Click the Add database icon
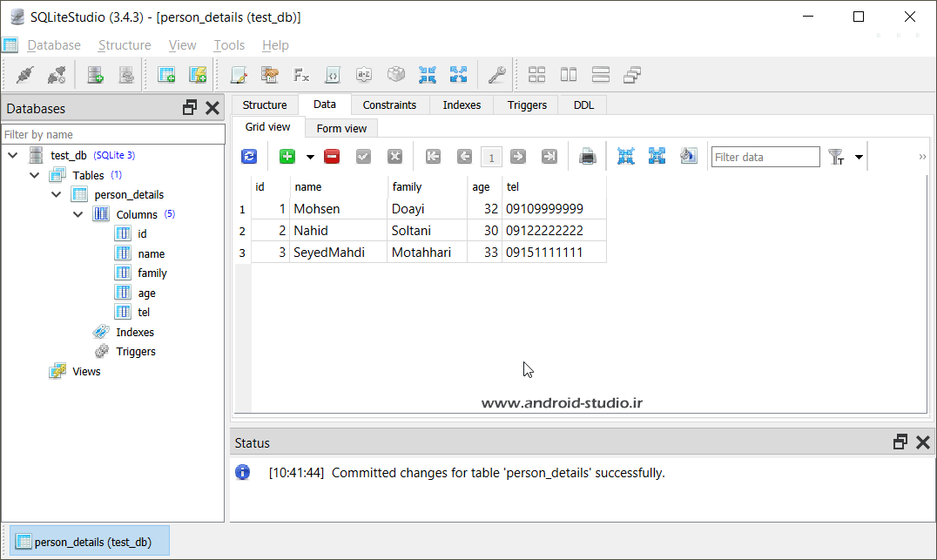937x560 pixels. click(x=95, y=75)
